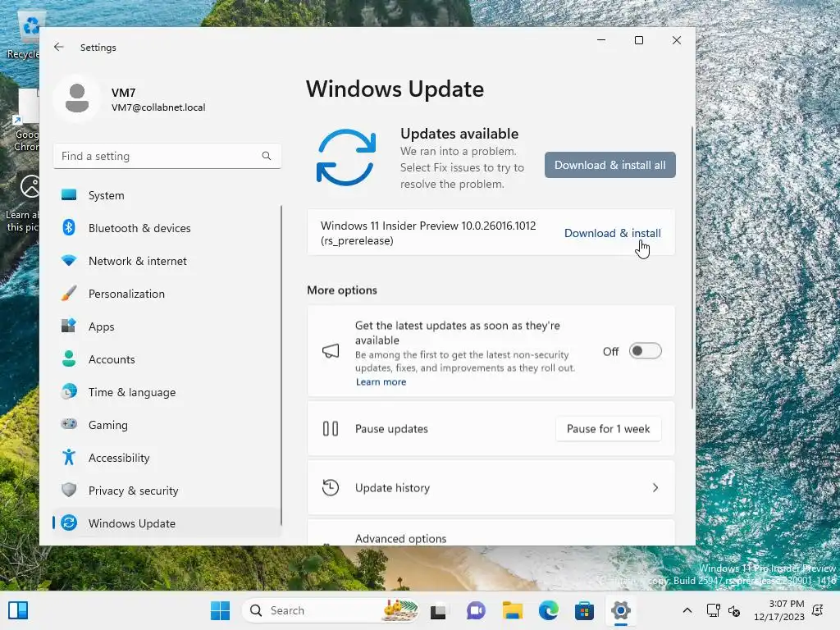Image resolution: width=840 pixels, height=630 pixels.
Task: Click the pause bars icon beside Pause updates
Action: click(331, 429)
